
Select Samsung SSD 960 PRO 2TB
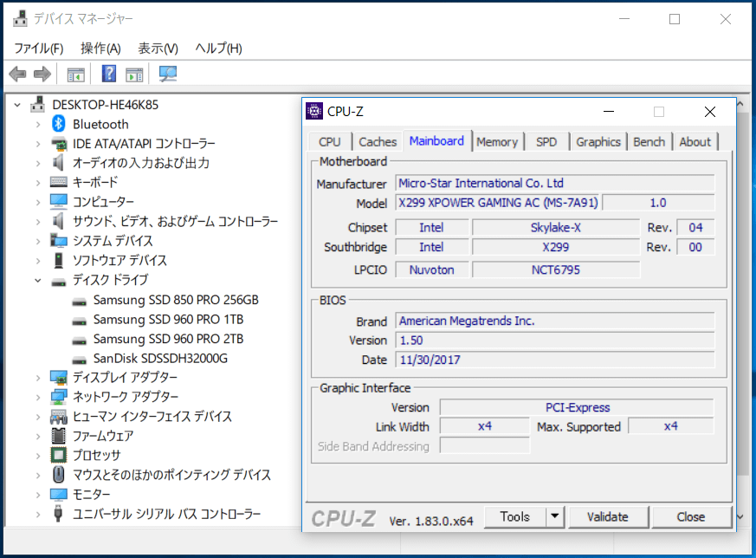(168, 339)
